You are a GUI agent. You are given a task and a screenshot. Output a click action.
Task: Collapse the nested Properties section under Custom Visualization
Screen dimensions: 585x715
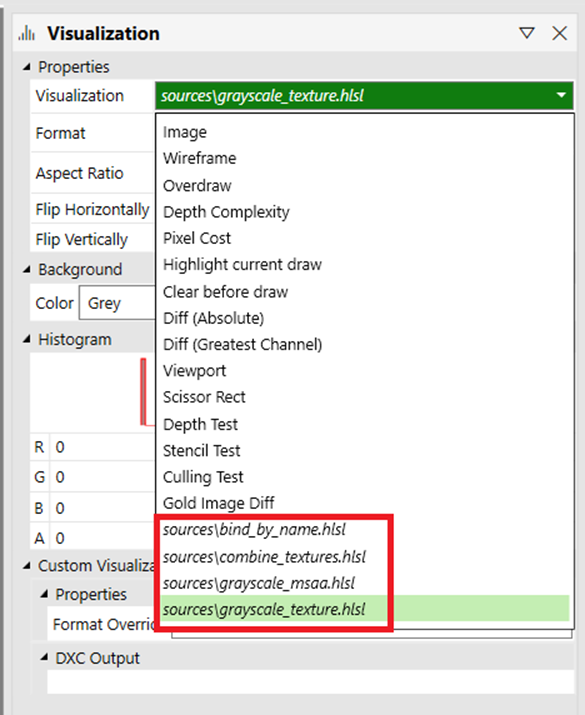(x=44, y=594)
